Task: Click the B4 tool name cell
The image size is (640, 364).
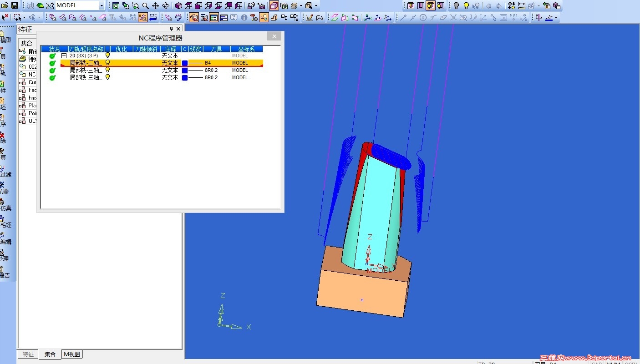Action: click(208, 63)
